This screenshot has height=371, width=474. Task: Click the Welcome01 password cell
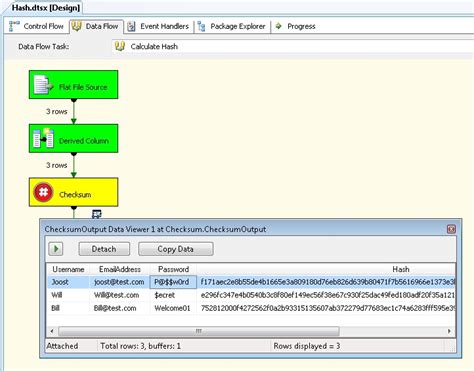point(173,308)
